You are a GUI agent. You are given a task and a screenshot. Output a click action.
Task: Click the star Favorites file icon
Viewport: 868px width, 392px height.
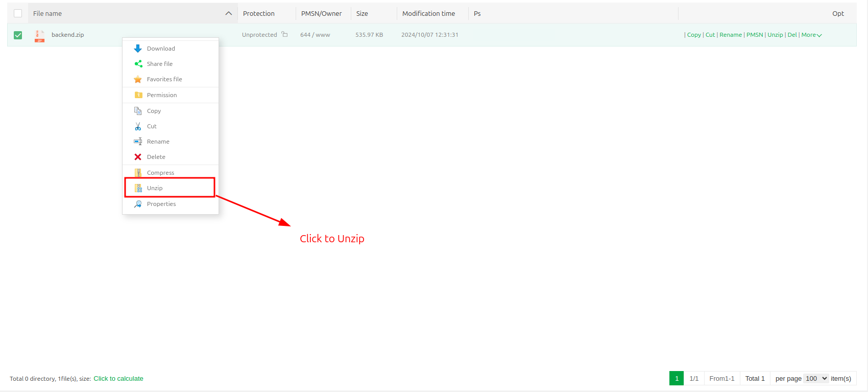point(138,79)
